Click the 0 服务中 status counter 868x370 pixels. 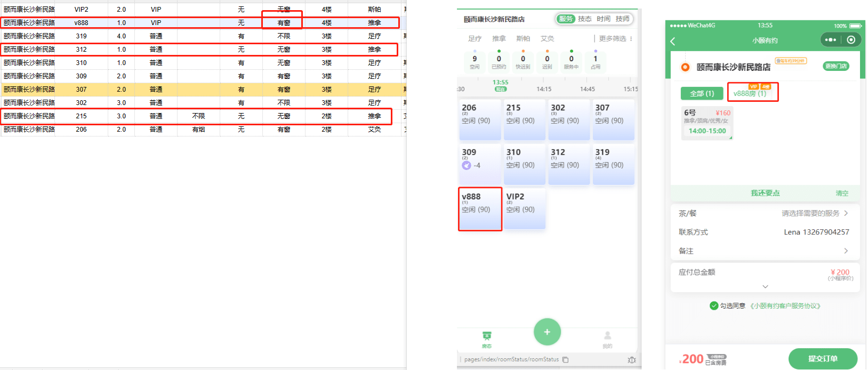tap(572, 61)
